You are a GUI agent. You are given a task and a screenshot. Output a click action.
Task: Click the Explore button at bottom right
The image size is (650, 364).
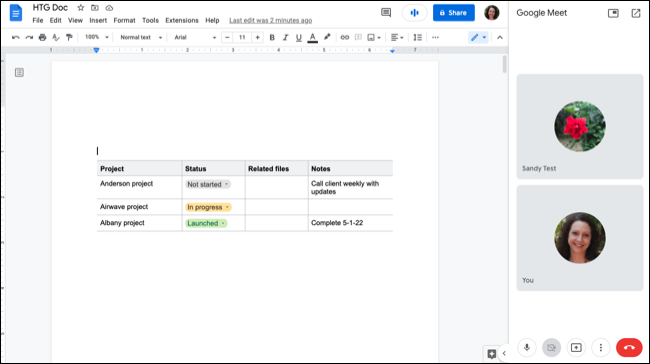point(492,354)
